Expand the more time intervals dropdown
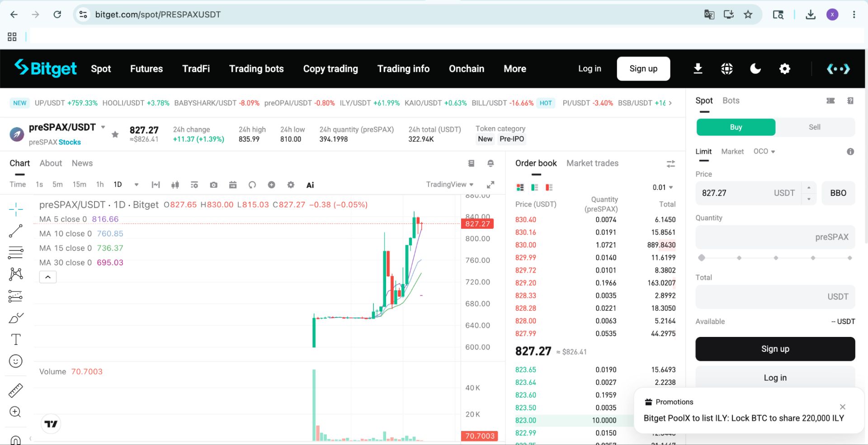868x445 pixels. (x=137, y=185)
